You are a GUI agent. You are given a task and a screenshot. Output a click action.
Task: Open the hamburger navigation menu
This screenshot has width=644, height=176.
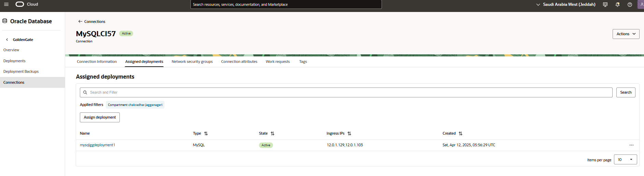click(x=6, y=4)
